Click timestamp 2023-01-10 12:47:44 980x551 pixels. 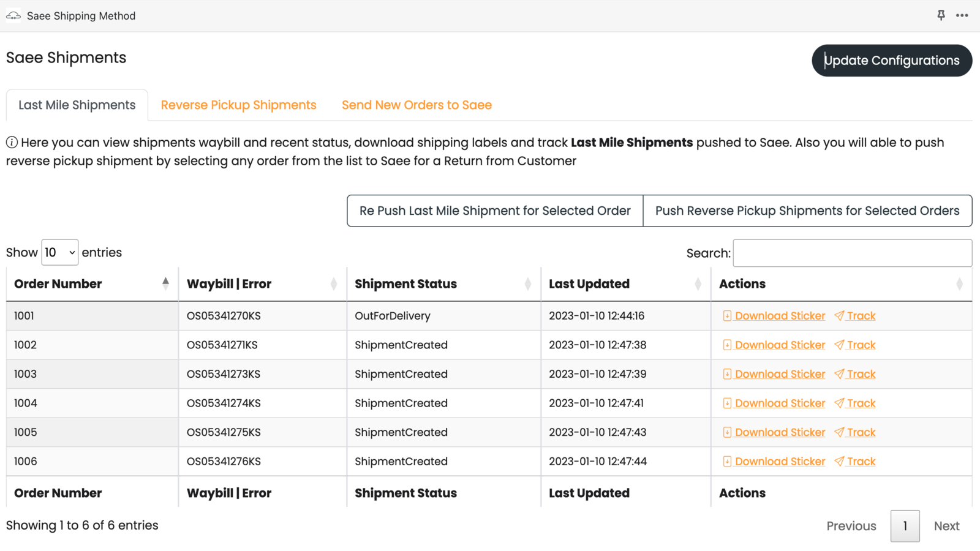click(598, 461)
